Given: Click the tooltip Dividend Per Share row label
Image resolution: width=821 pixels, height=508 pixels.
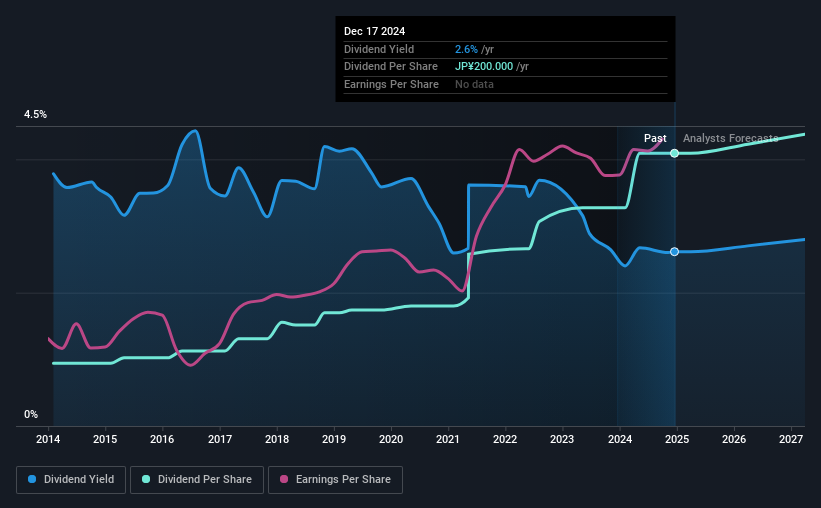Looking at the screenshot, I should pos(391,67).
